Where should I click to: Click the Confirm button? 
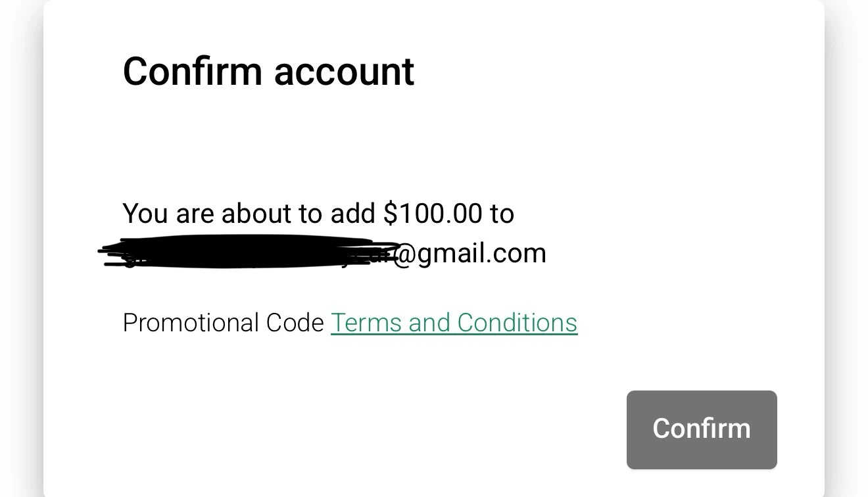pyautogui.click(x=702, y=430)
